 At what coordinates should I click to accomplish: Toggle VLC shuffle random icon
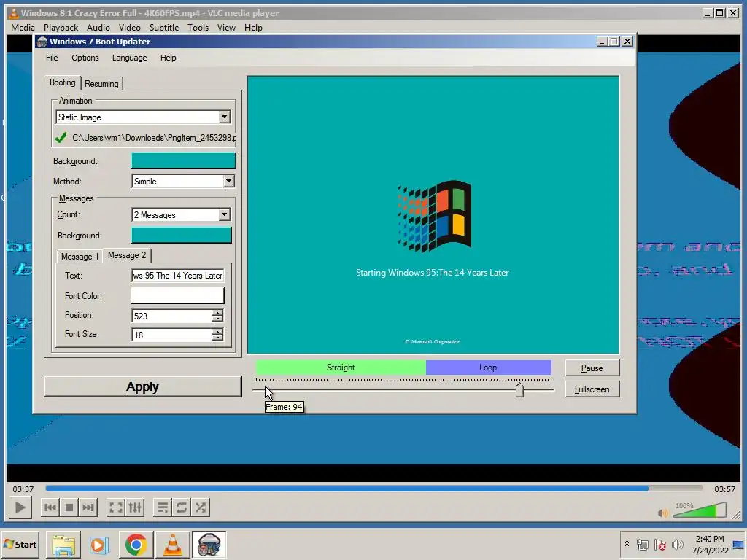201,507
